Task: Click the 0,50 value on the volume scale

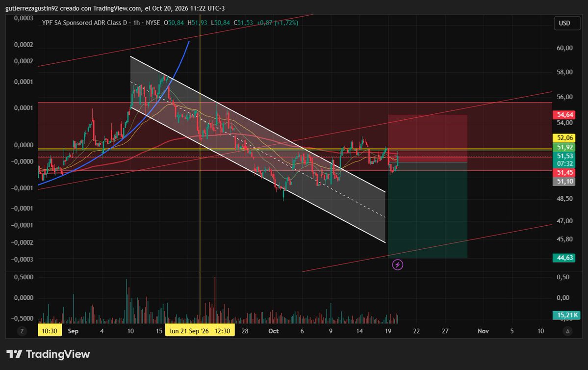Action: pos(563,277)
